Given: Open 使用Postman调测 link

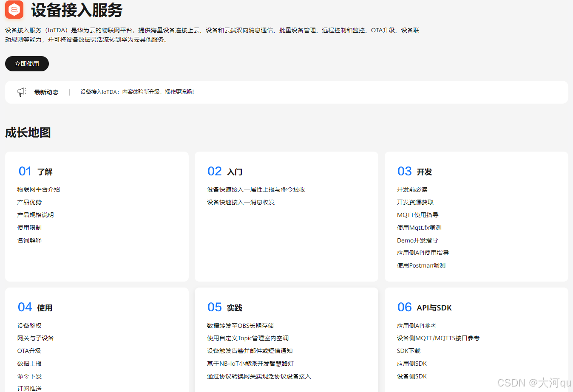Looking at the screenshot, I should tap(421, 265).
